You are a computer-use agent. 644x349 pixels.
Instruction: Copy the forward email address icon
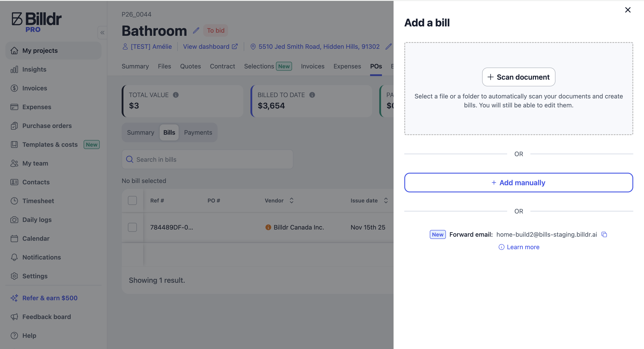(604, 234)
